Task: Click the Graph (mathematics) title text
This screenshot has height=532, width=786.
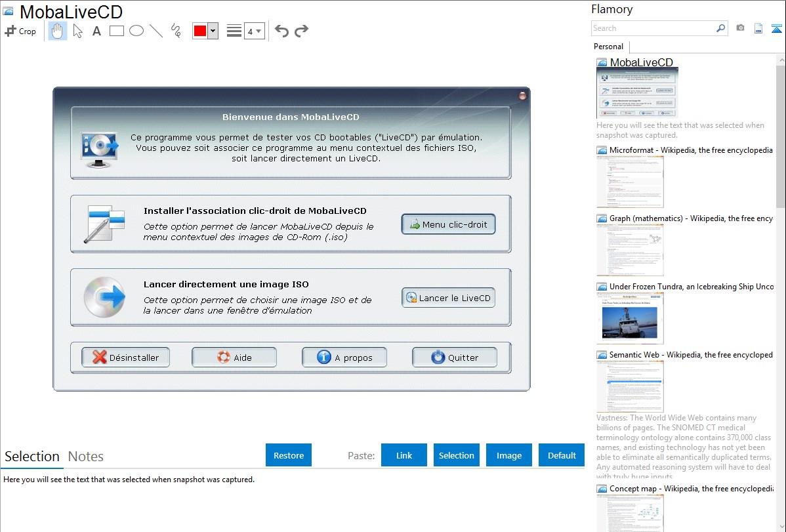Action: tap(691, 218)
